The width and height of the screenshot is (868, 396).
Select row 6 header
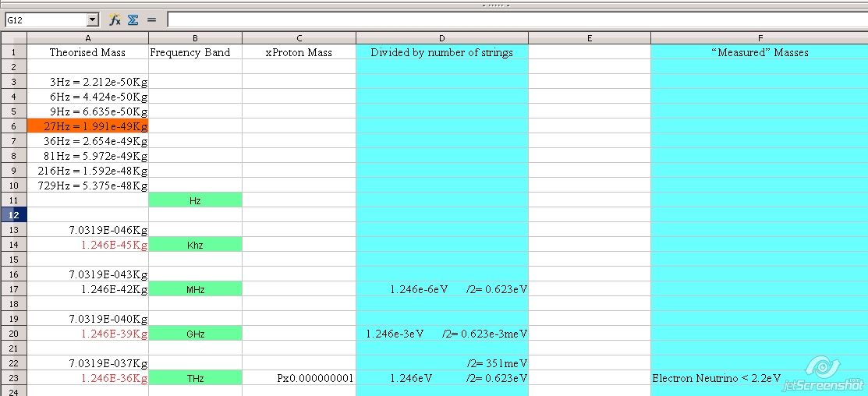[13, 126]
